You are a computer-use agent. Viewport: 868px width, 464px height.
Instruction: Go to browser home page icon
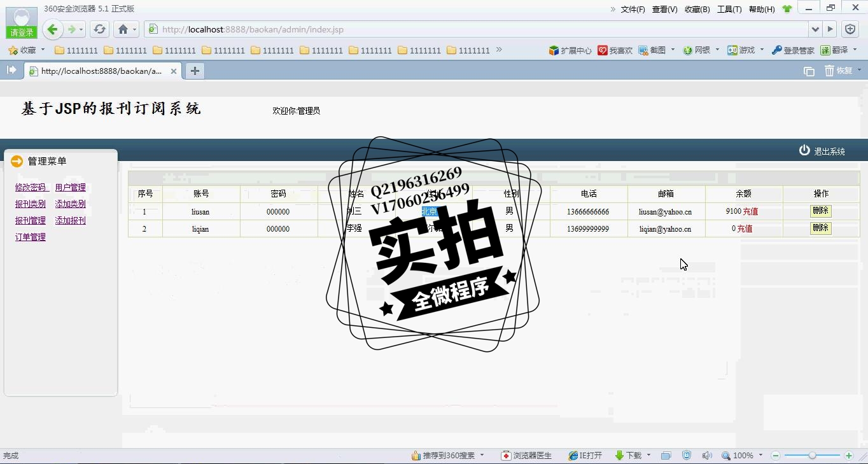coord(123,29)
